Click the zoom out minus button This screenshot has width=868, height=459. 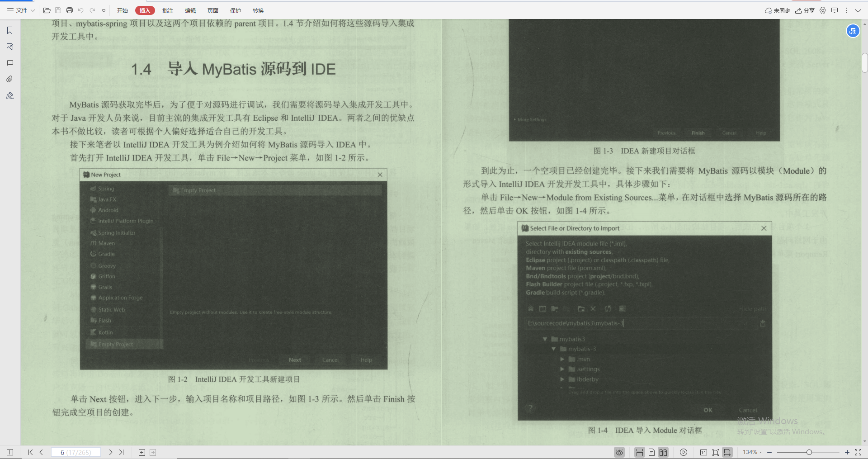pyautogui.click(x=769, y=452)
